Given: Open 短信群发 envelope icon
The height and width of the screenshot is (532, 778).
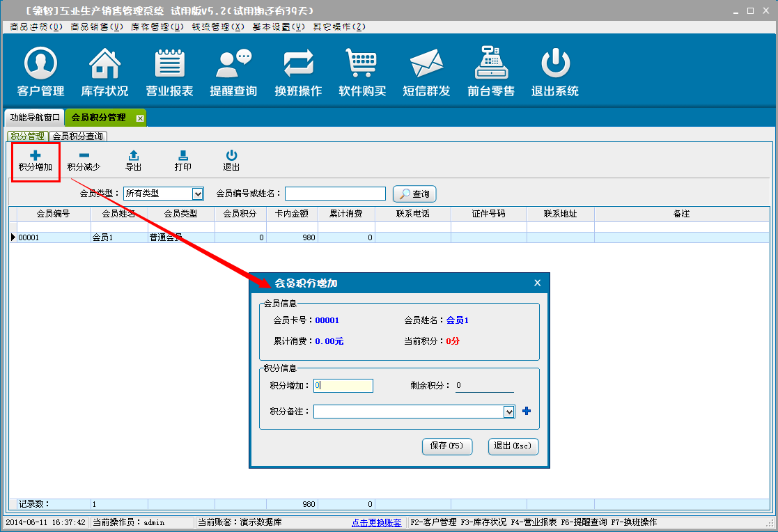Looking at the screenshot, I should [426, 72].
